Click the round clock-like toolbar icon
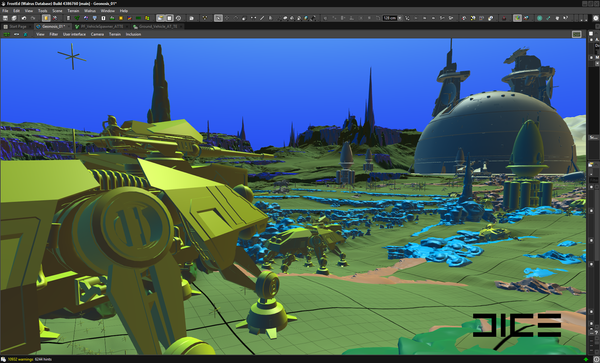The width and height of the screenshot is (600, 363). pos(178,18)
